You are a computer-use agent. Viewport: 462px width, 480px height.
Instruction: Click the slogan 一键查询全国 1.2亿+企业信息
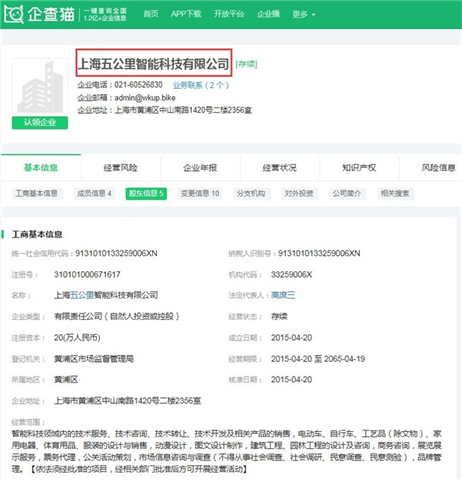coord(105,14)
